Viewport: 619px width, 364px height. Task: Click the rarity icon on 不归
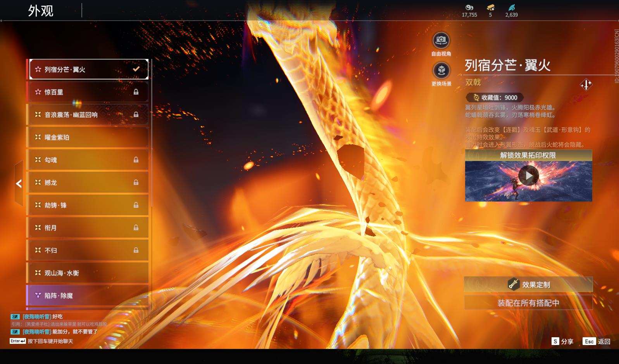pos(38,250)
